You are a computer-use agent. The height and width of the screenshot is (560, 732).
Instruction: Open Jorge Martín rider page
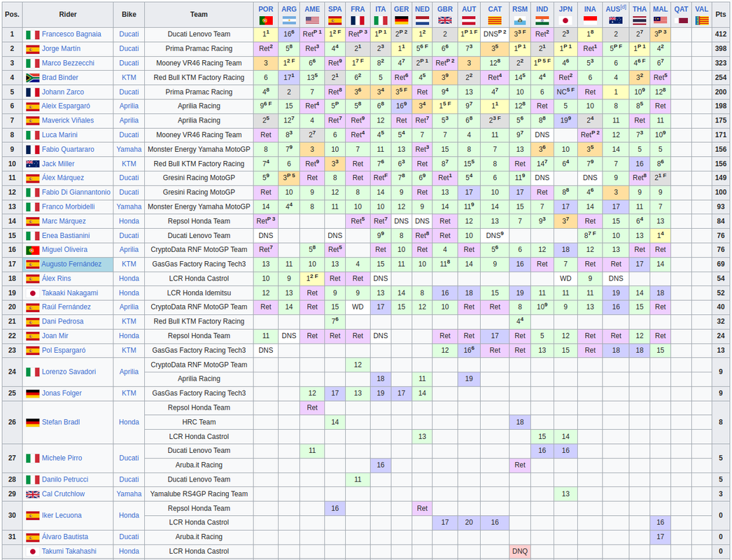tap(61, 48)
